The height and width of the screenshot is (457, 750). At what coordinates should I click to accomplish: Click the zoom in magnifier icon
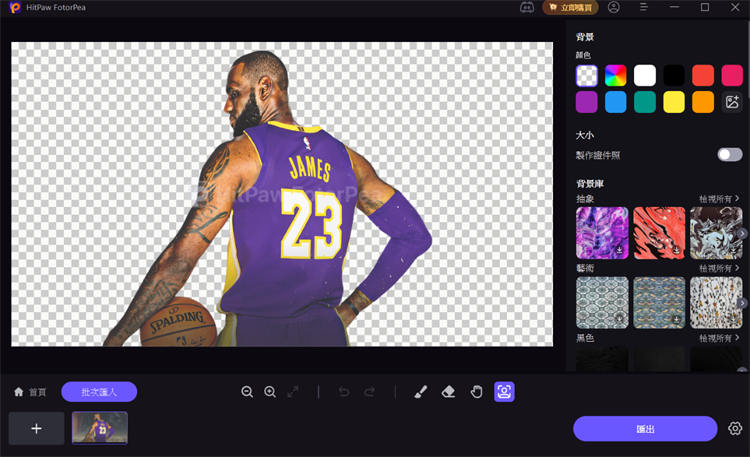click(x=270, y=392)
